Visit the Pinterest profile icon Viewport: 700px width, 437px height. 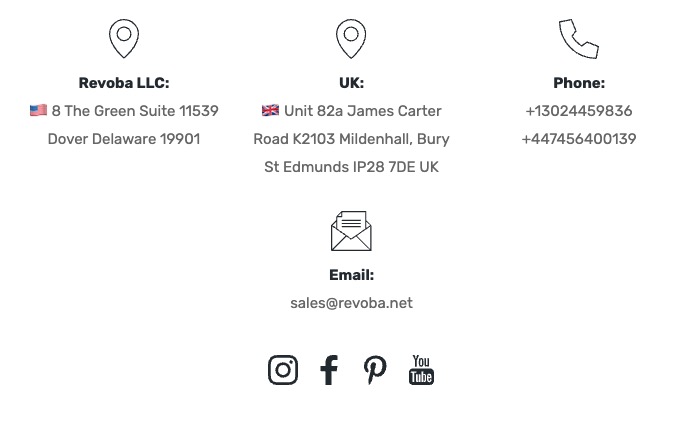375,370
